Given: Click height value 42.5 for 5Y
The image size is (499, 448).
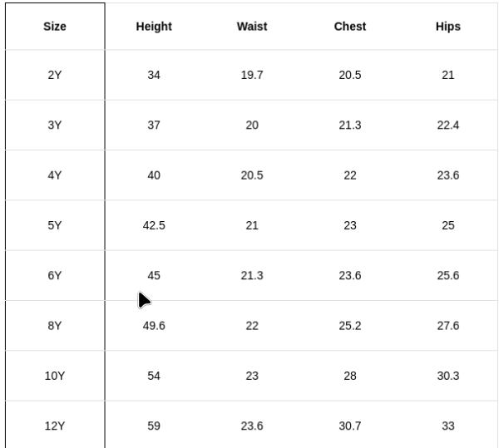Looking at the screenshot, I should point(154,225).
